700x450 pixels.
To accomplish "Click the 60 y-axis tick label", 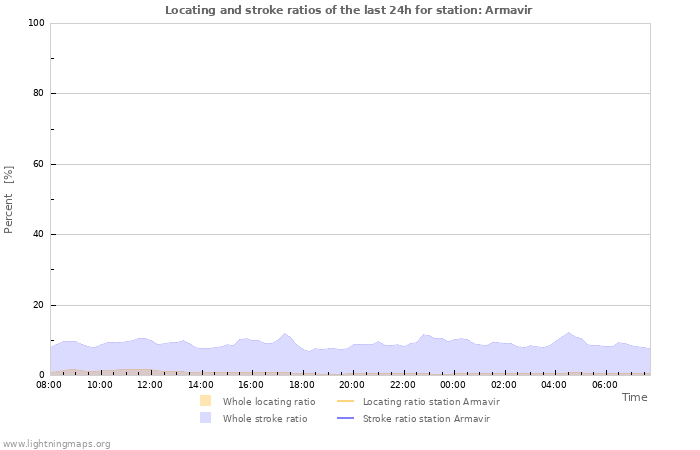I will pos(38,164).
